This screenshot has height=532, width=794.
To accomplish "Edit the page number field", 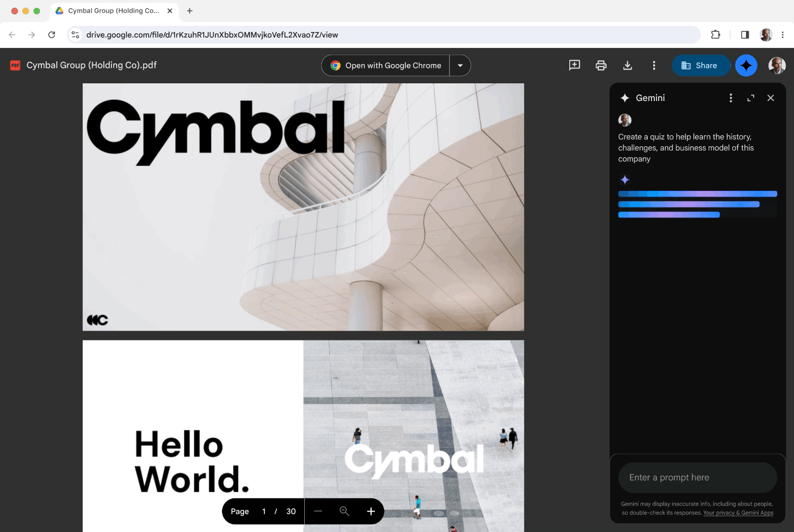I will [263, 511].
